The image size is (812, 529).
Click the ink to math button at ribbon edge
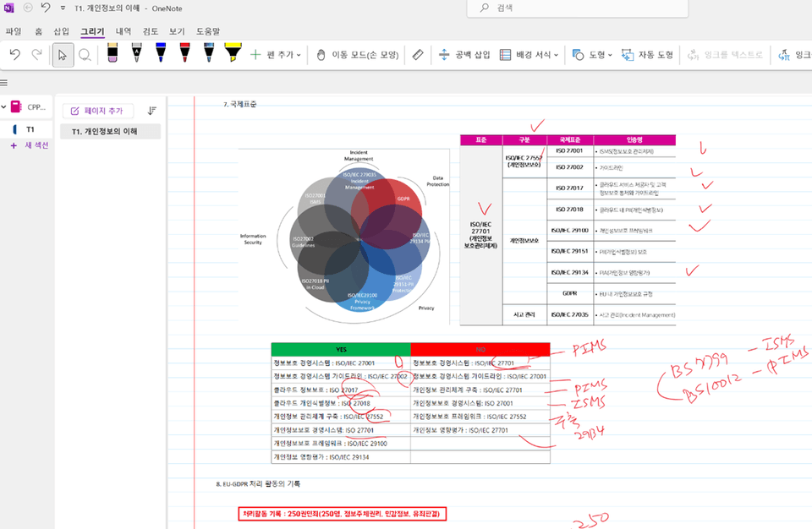click(x=794, y=54)
